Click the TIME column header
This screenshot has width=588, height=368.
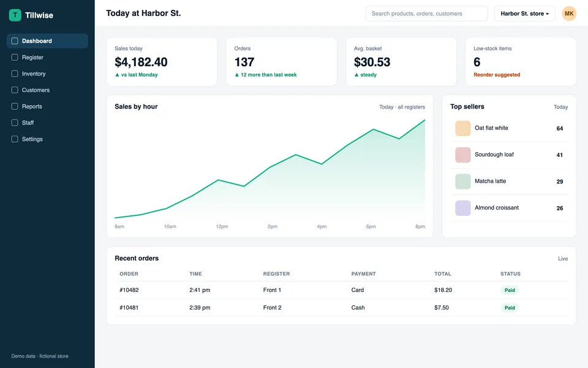pyautogui.click(x=195, y=274)
